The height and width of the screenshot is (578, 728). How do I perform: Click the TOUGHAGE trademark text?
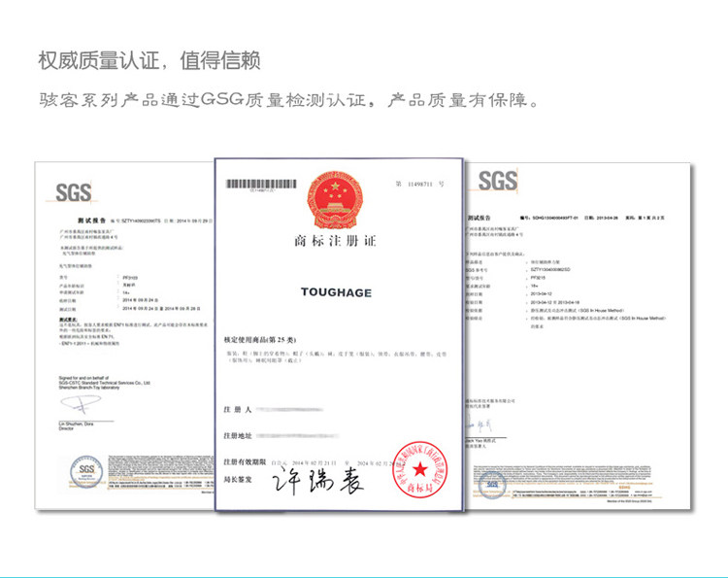pos(336,292)
